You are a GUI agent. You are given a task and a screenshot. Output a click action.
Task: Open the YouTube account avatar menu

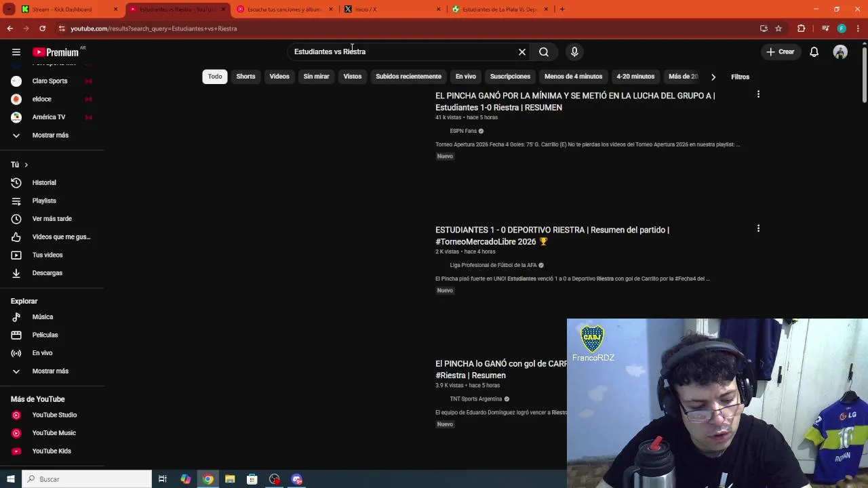(840, 52)
